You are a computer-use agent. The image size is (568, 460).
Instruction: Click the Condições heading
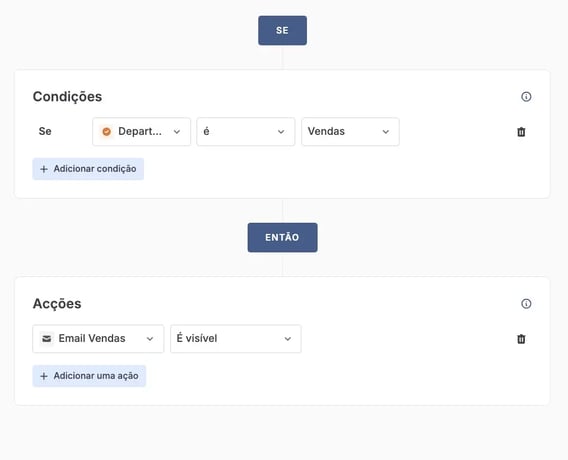[x=67, y=97]
